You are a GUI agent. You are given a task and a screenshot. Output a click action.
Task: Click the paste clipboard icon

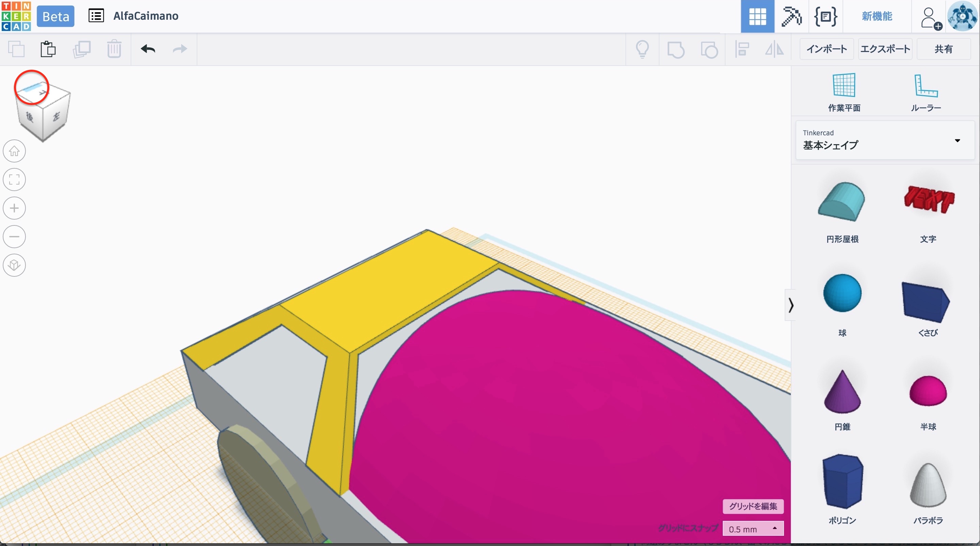coord(48,49)
